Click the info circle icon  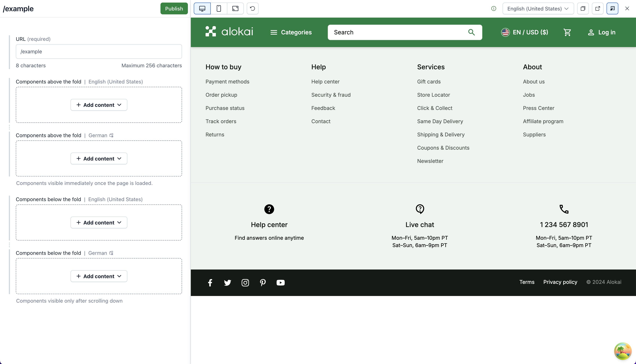coord(494,8)
